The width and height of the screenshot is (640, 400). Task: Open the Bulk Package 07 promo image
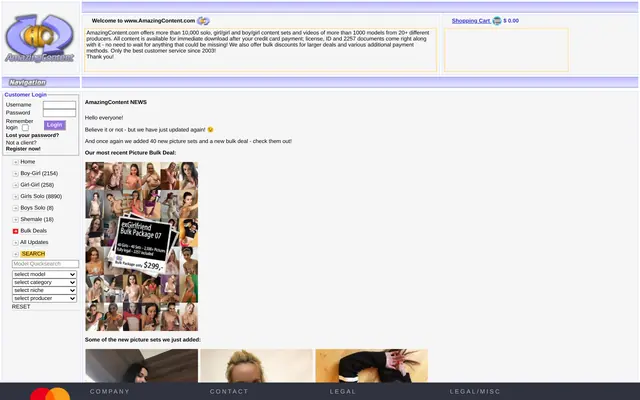[x=142, y=246]
